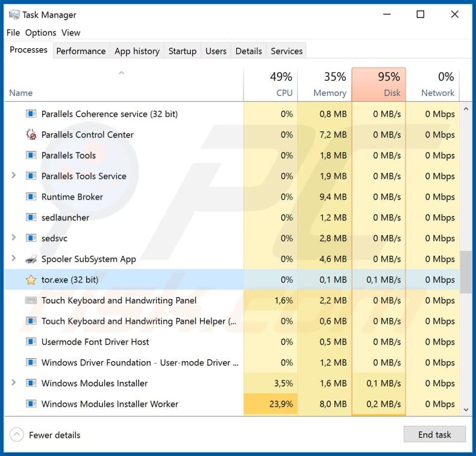Click the 23,9% CPU usage cell
The width and height of the screenshot is (476, 456).
[x=271, y=404]
